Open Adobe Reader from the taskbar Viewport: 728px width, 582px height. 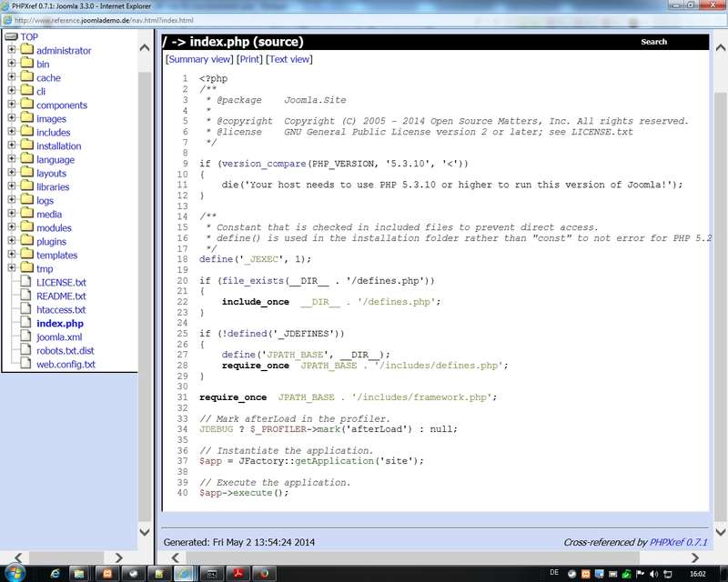pos(237,573)
